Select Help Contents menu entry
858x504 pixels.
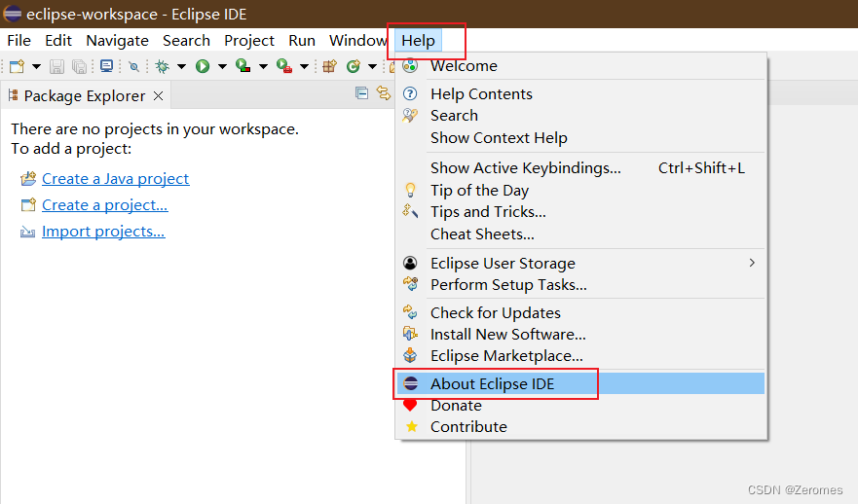pos(580,94)
